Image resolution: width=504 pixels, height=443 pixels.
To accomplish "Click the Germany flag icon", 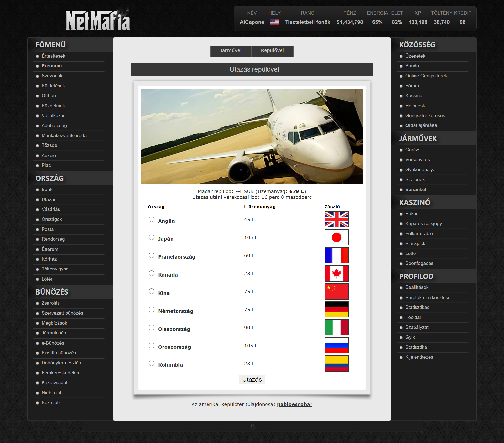I will 336,309.
